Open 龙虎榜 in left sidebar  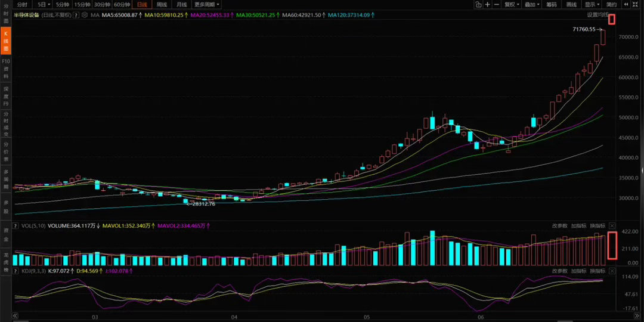pyautogui.click(x=6, y=262)
